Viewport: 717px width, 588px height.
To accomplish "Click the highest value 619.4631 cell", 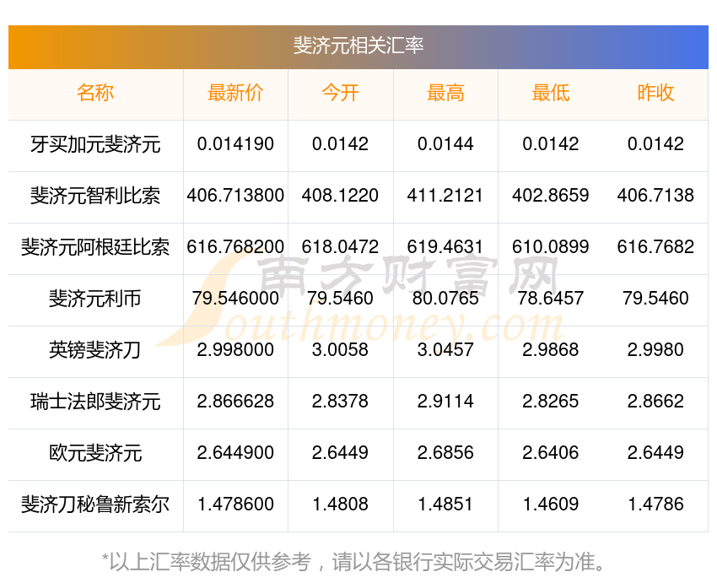I will (x=445, y=247).
